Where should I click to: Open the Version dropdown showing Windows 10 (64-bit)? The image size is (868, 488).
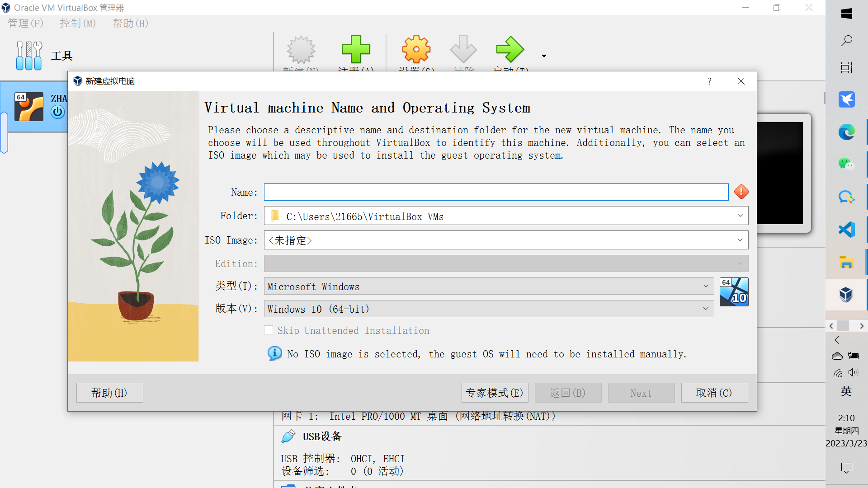tap(489, 309)
